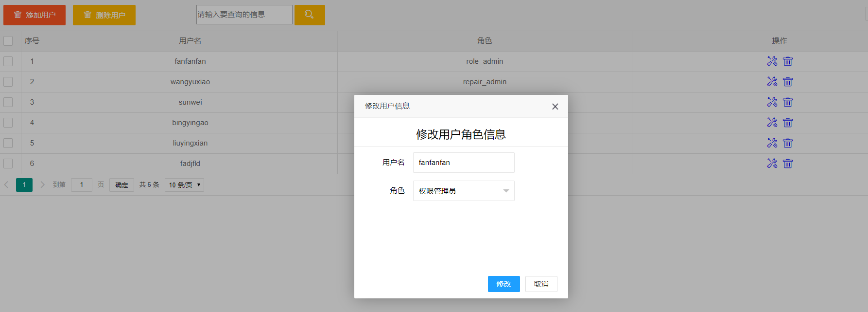The width and height of the screenshot is (868, 312).
Task: Click the red 添加用户 button
Action: [35, 15]
